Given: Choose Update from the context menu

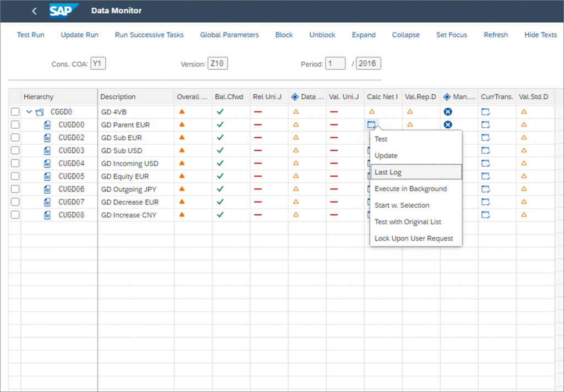Looking at the screenshot, I should (416, 156).
